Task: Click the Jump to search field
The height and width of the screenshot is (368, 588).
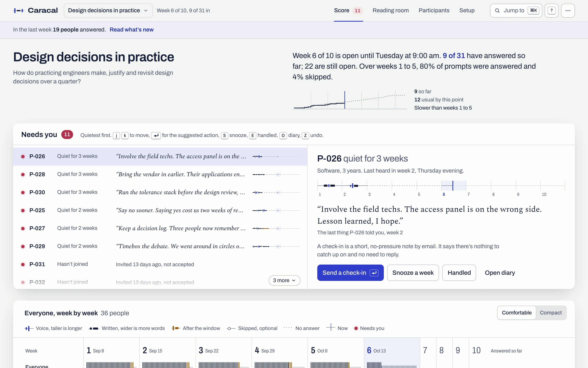Action: tap(516, 10)
